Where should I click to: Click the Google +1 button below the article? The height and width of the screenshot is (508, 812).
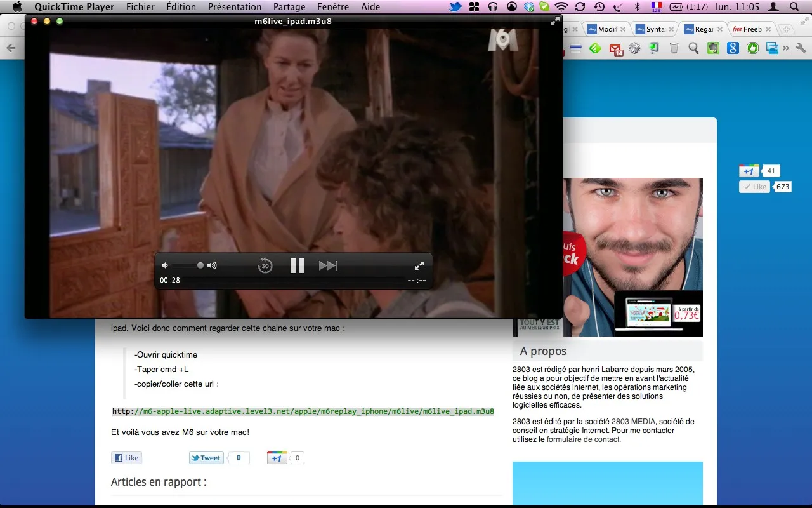[x=277, y=458]
